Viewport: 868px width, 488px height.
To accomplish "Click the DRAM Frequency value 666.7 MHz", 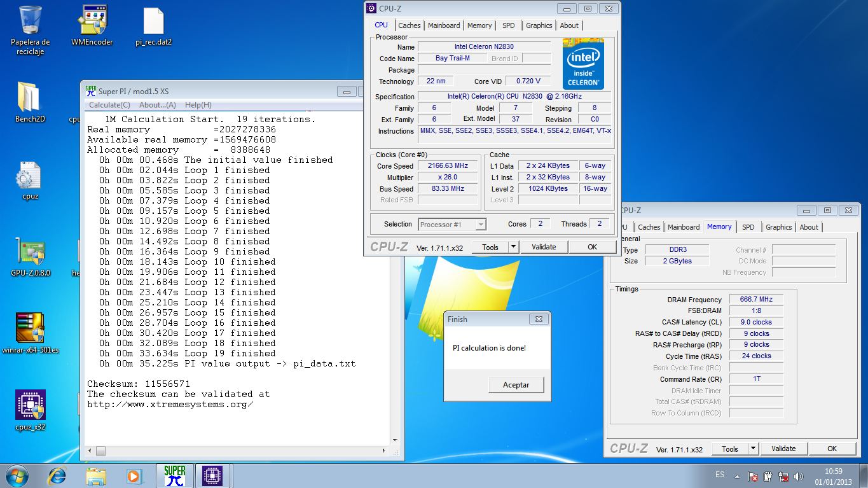I will click(x=756, y=299).
